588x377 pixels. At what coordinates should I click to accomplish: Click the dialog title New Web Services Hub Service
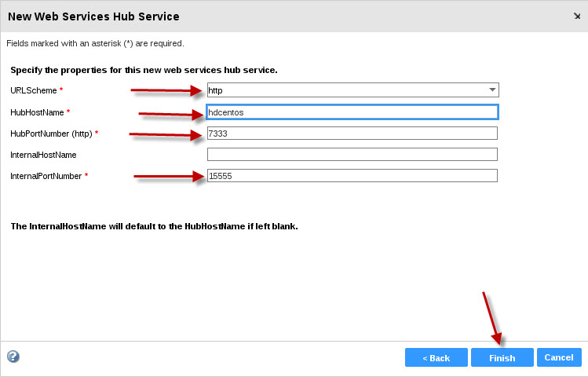click(93, 16)
